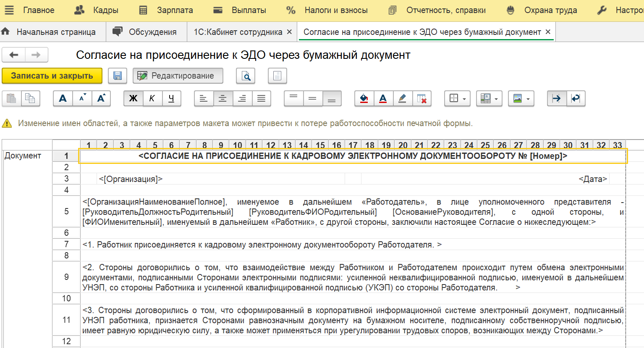Select the cell starting with <2. Стороны договорились
This screenshot has height=348, width=644.
point(353,277)
